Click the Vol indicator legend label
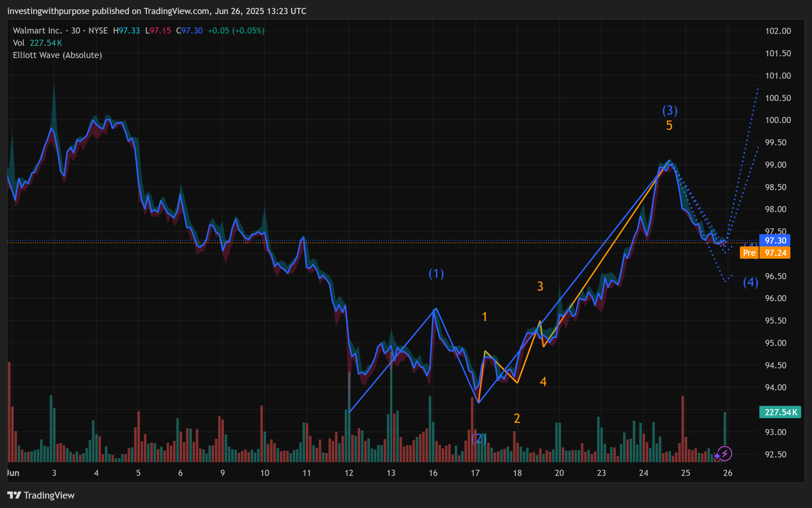This screenshot has width=812, height=508. point(19,43)
